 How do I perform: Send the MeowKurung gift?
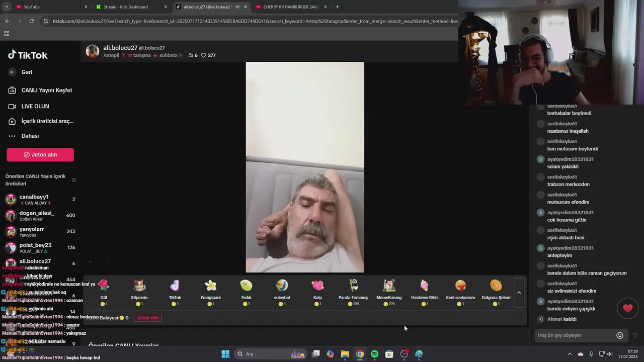(389, 292)
